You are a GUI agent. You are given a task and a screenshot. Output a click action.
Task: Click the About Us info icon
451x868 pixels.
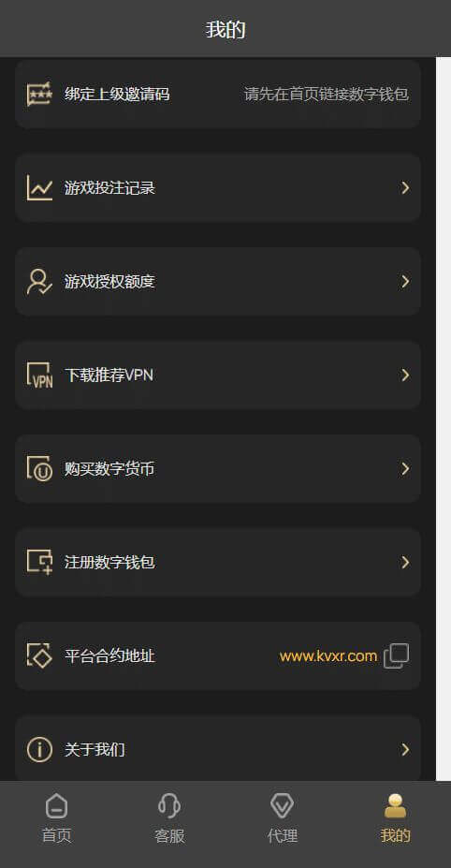pyautogui.click(x=39, y=749)
